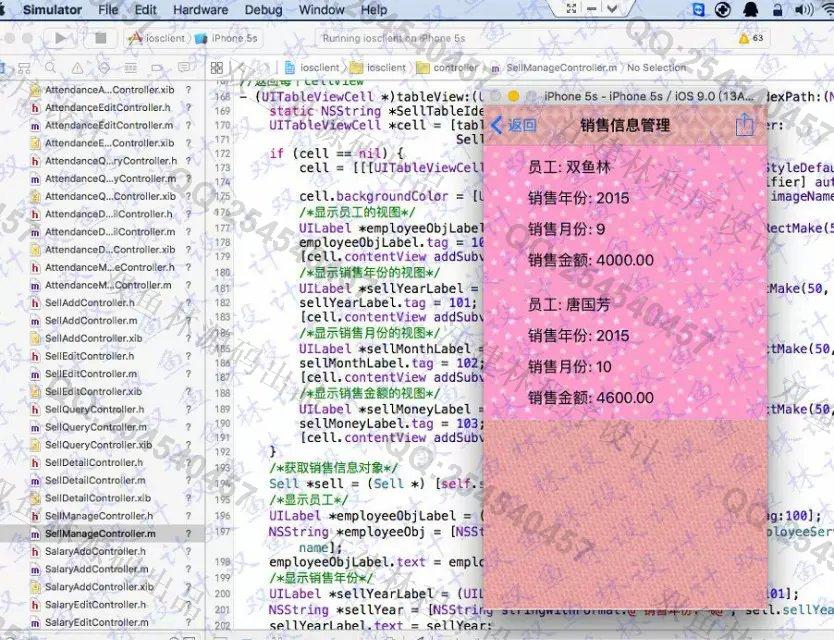
Task: Open the Hardware menu
Action: pos(200,10)
